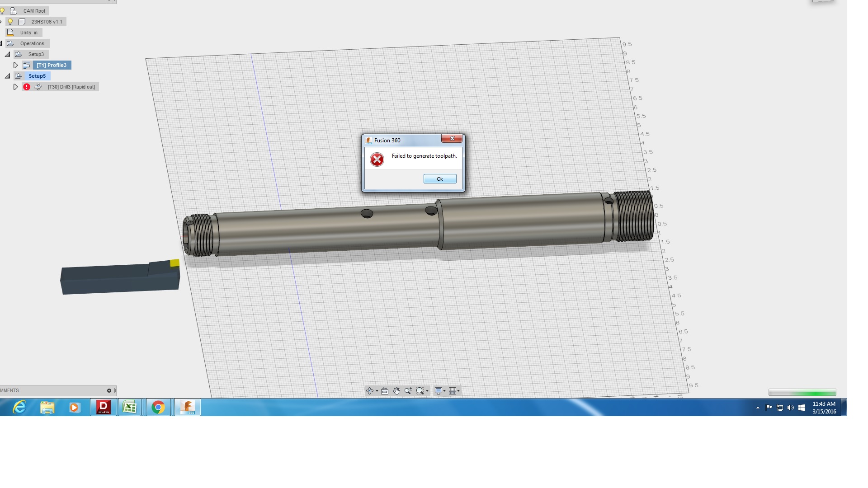Collapse the Setup3 tree node
Screen dimensions: 868x488
(x=8, y=54)
